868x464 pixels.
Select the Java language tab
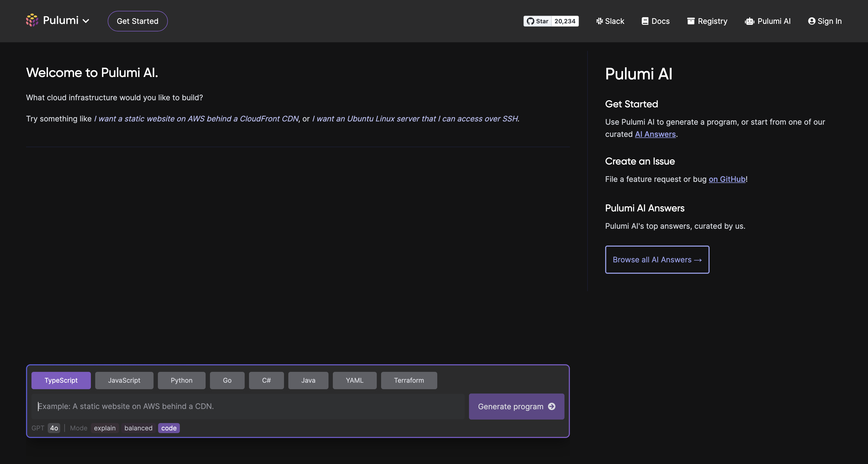point(308,380)
